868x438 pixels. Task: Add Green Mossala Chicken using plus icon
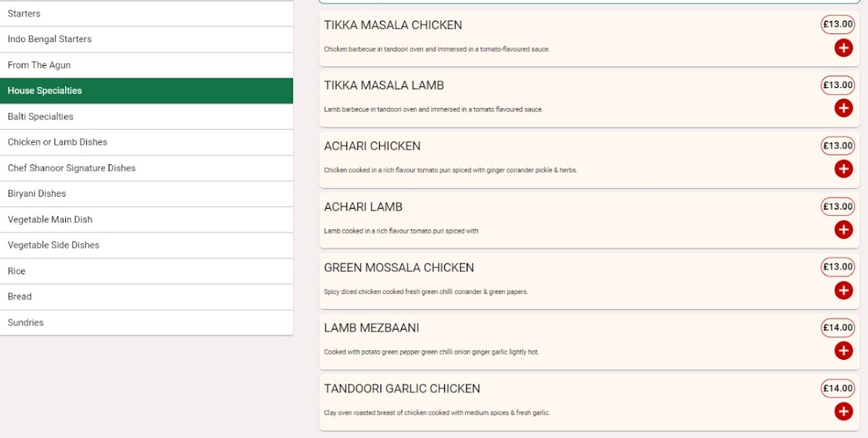tap(843, 290)
